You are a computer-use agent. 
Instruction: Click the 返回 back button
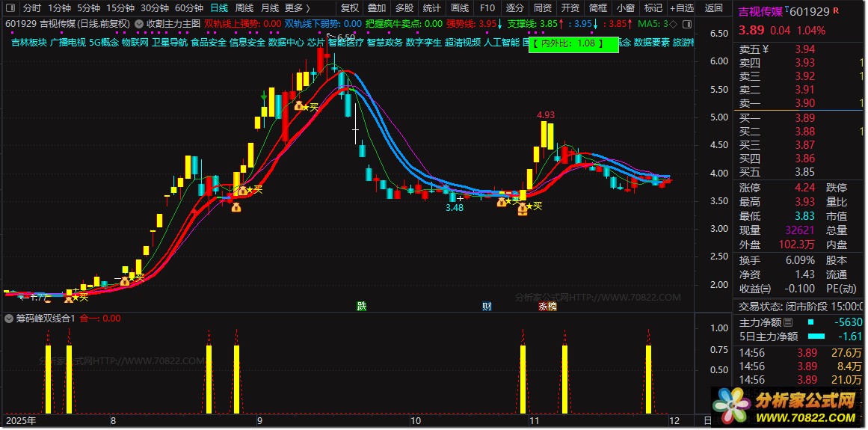(713, 8)
